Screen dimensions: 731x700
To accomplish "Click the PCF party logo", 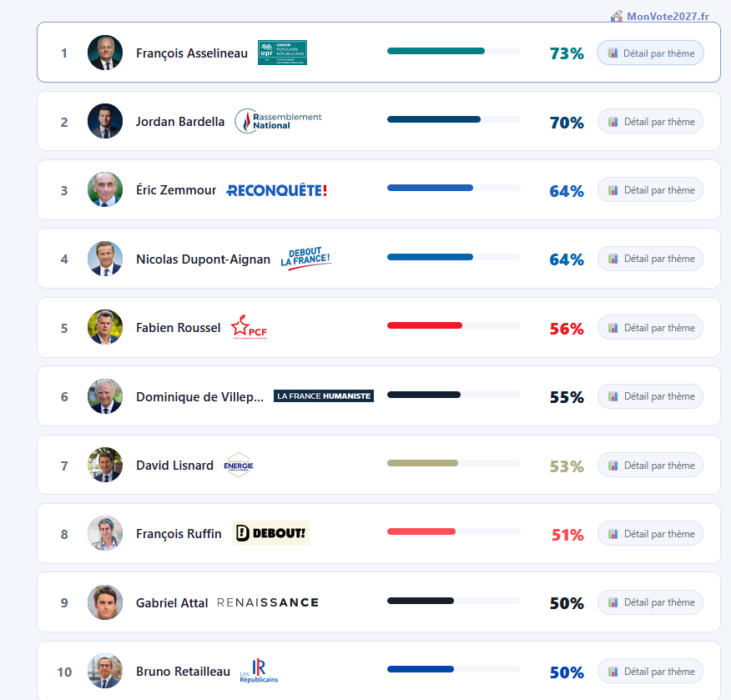I will point(249,328).
